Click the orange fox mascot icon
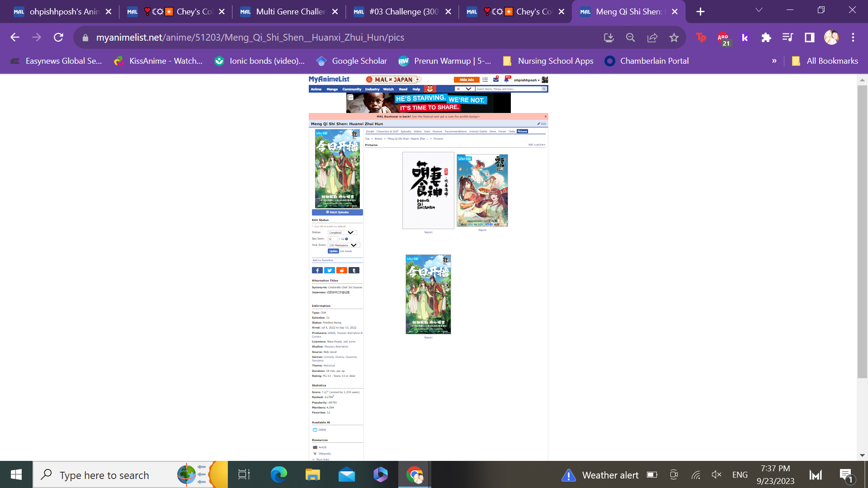Image resolution: width=868 pixels, height=488 pixels. tap(430, 89)
